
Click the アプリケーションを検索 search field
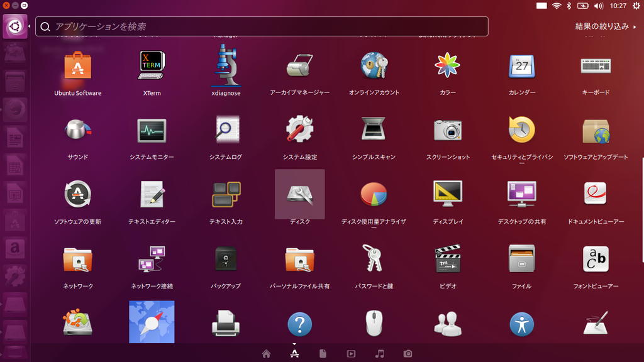pyautogui.click(x=262, y=26)
